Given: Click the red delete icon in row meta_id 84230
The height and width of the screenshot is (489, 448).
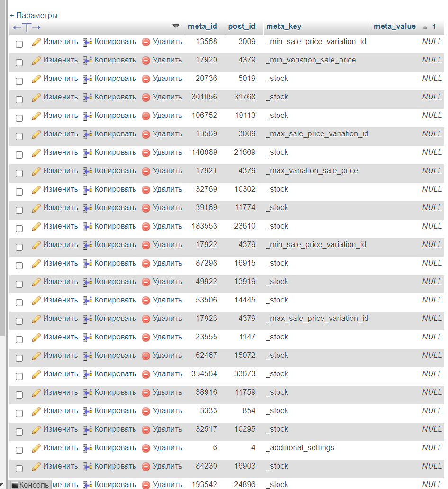Looking at the screenshot, I should 146,467.
